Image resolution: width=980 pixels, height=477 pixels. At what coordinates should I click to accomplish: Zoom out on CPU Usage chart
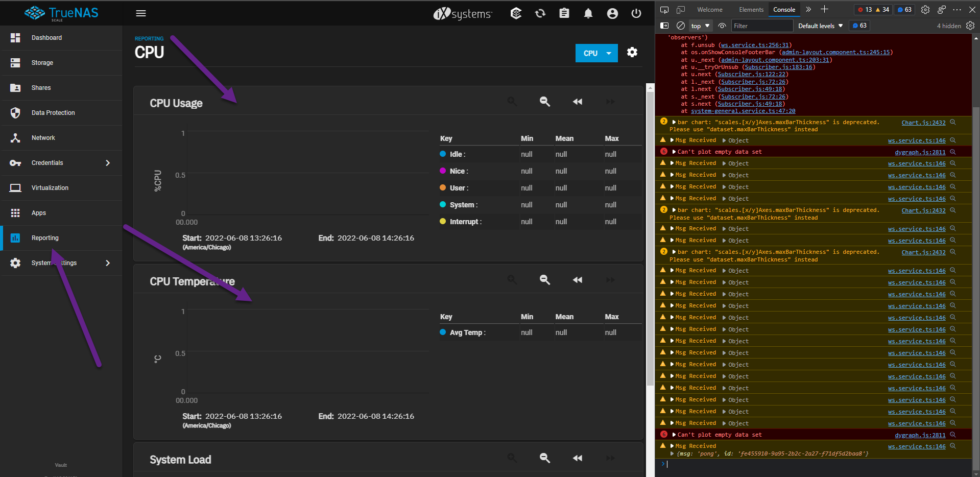pos(545,102)
